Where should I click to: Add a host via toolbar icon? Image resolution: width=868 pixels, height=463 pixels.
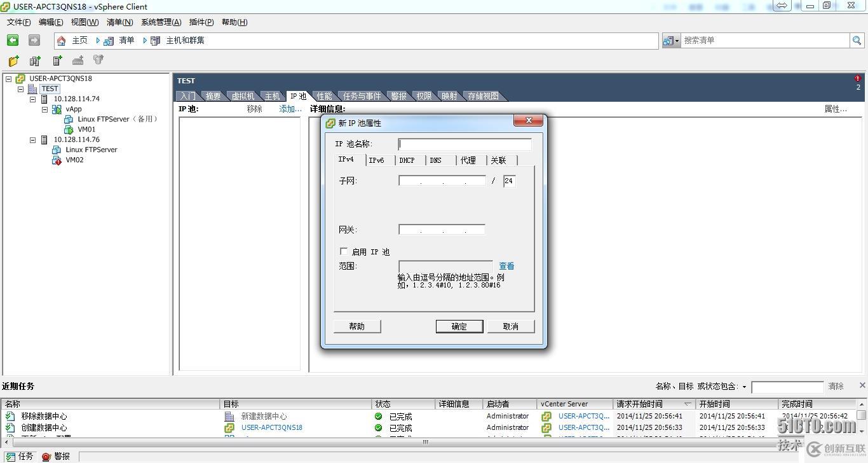tap(57, 60)
